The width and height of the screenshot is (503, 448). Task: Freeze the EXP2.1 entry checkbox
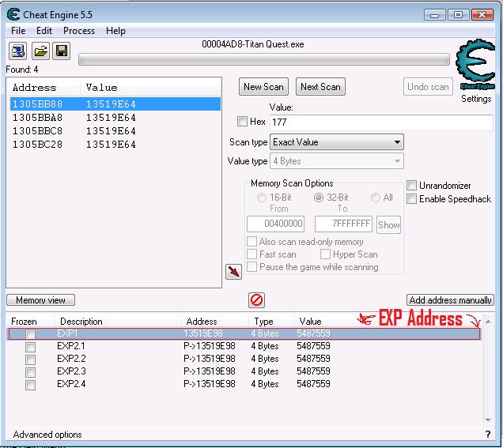(31, 347)
